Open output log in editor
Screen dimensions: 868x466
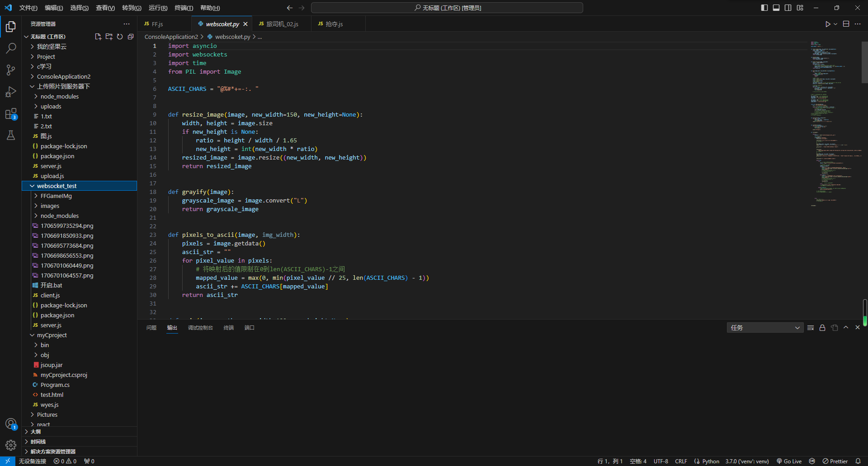(834, 328)
